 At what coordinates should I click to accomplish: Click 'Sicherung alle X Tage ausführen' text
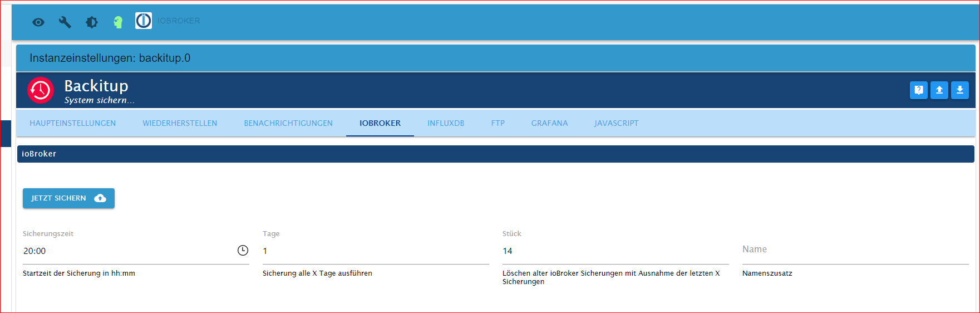coord(317,273)
